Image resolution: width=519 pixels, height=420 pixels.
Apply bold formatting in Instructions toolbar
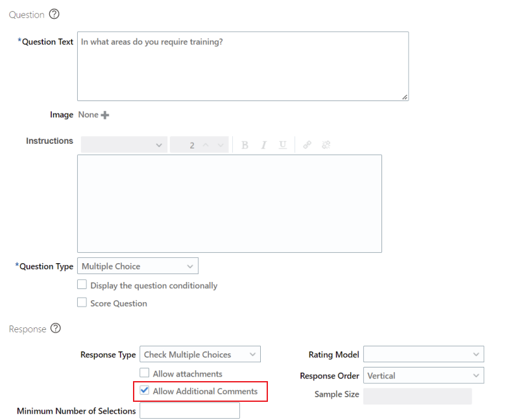point(245,145)
